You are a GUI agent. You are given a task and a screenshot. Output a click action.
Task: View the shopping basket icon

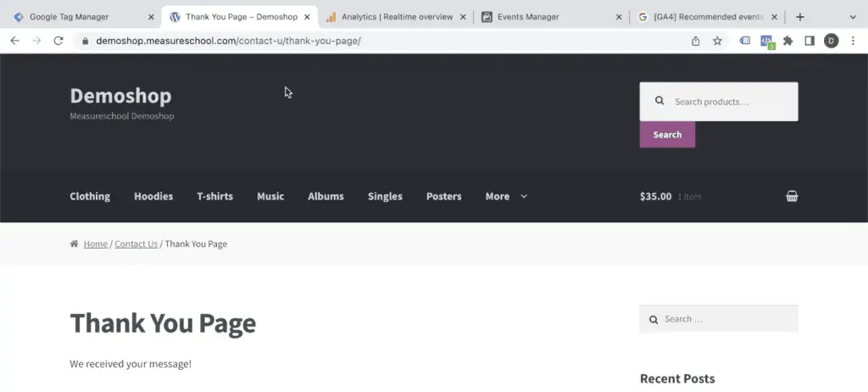(x=793, y=196)
